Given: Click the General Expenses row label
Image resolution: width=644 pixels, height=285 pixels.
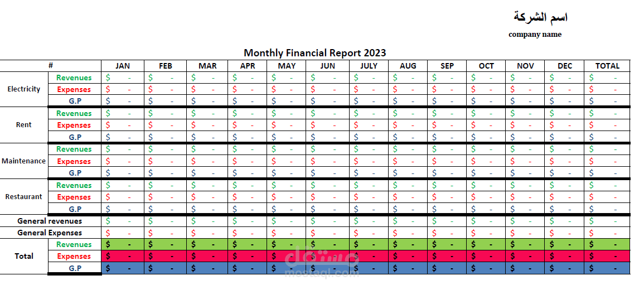Looking at the screenshot, I should (x=50, y=233).
